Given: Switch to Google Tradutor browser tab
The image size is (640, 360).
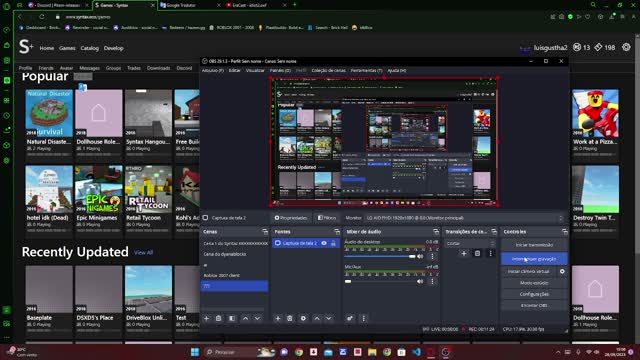Looking at the screenshot, I should pyautogui.click(x=189, y=5).
